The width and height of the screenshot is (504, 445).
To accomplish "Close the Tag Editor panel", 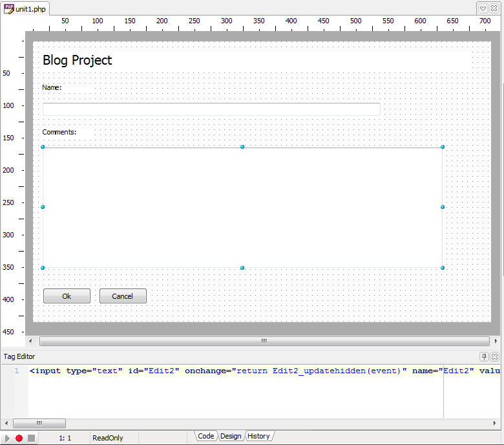I will [x=495, y=356].
